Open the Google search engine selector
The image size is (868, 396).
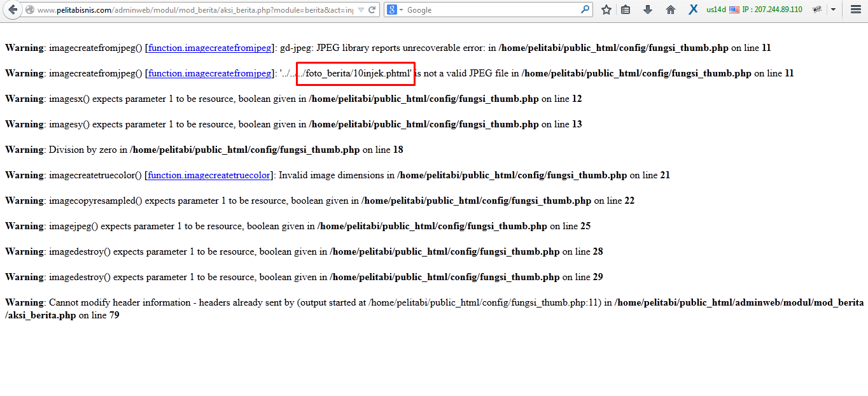[x=395, y=10]
